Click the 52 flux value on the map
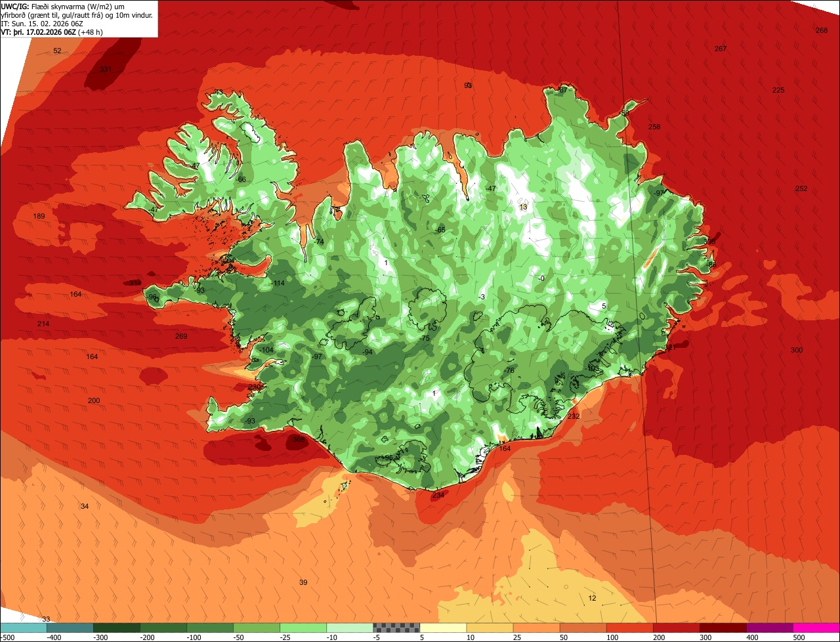The width and height of the screenshot is (840, 642). click(57, 51)
